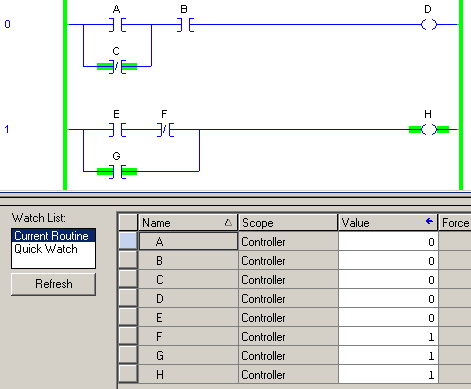Select normally closed contact C
This screenshot has height=389, width=471.
[x=117, y=67]
